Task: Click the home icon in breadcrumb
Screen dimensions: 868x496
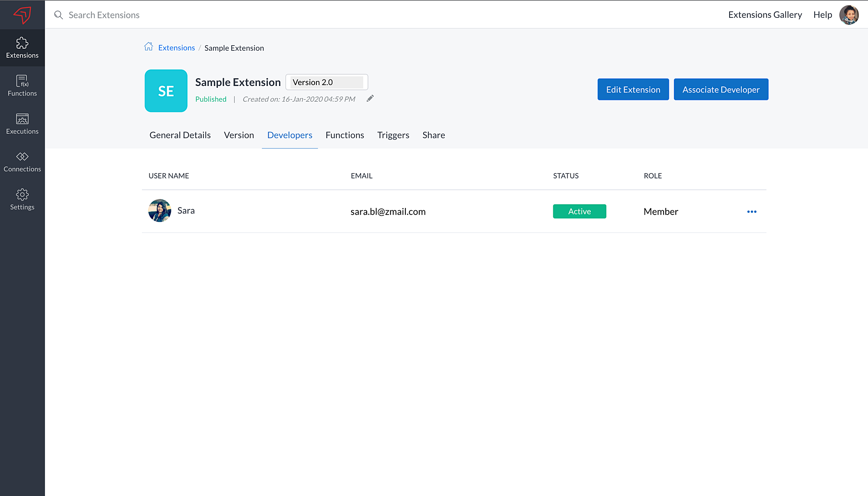Action: click(x=148, y=47)
